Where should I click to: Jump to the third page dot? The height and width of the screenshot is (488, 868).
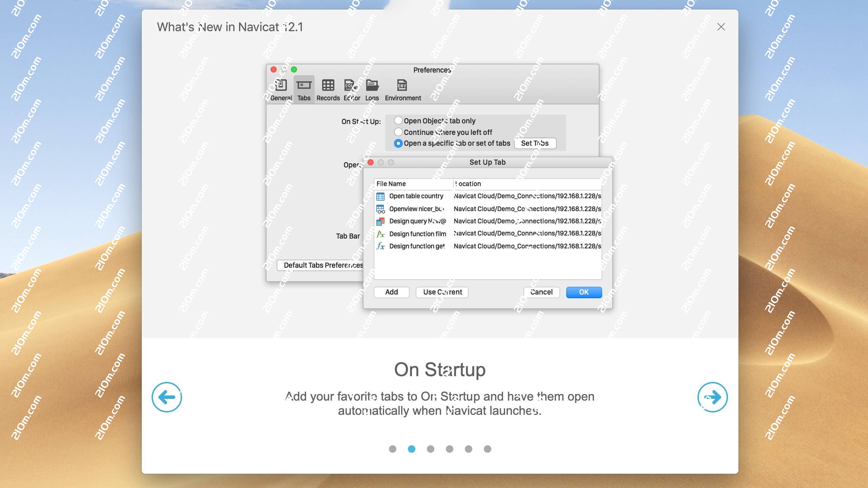[x=431, y=449]
